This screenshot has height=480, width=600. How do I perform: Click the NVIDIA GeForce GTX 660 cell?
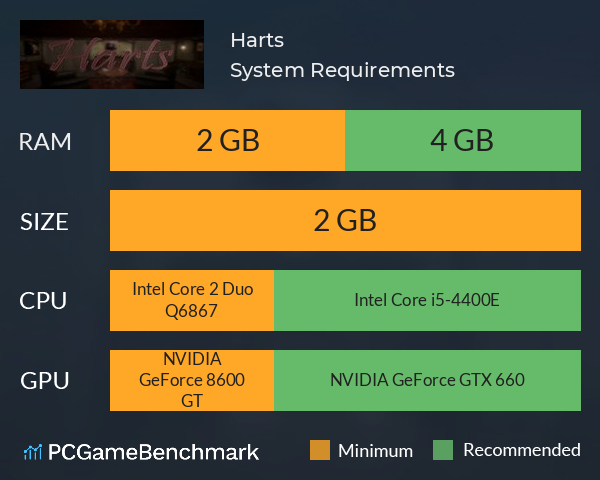click(427, 380)
